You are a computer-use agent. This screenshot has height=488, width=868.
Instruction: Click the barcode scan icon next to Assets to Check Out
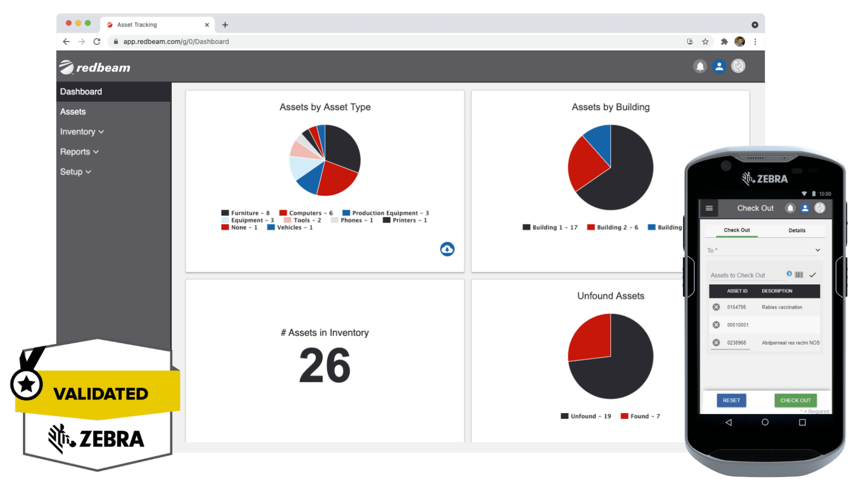pyautogui.click(x=799, y=274)
